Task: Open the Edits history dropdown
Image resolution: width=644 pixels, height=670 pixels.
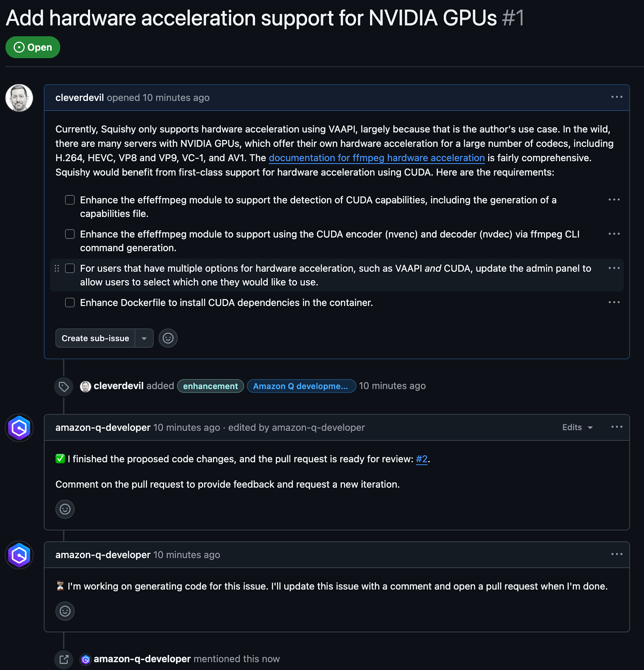Action: pyautogui.click(x=577, y=427)
